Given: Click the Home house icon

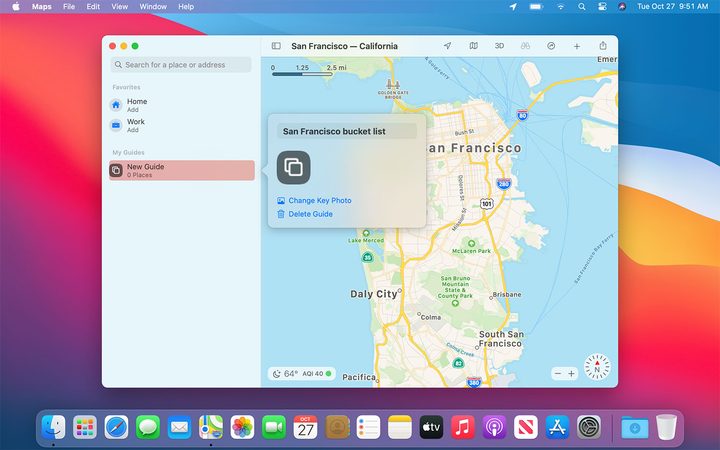Looking at the screenshot, I should [x=116, y=105].
